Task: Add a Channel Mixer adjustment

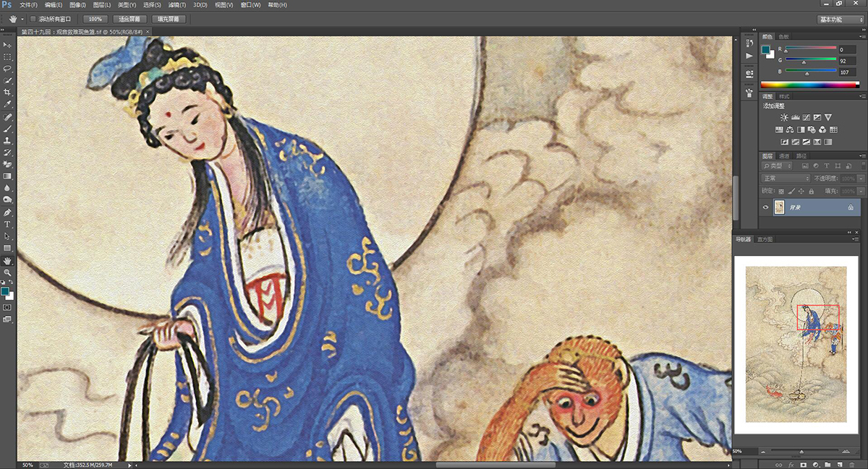Action: 822,129
